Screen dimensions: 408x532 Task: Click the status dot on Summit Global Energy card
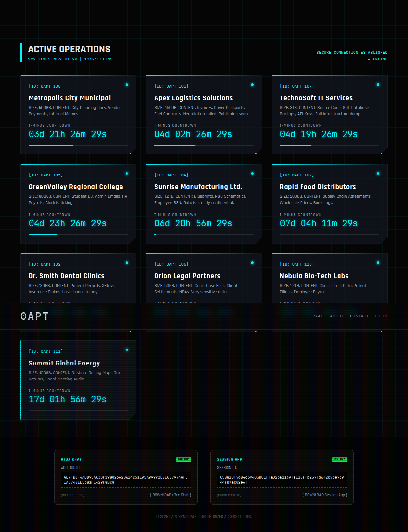coord(127,350)
